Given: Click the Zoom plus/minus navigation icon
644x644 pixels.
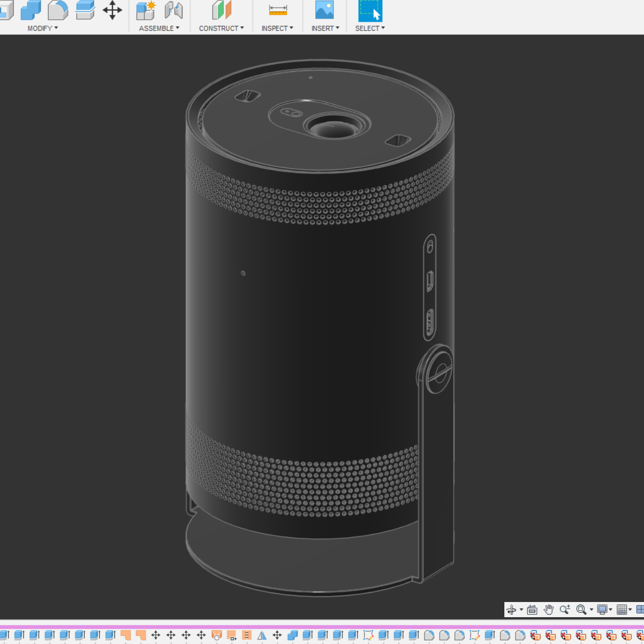Looking at the screenshot, I should 565,610.
